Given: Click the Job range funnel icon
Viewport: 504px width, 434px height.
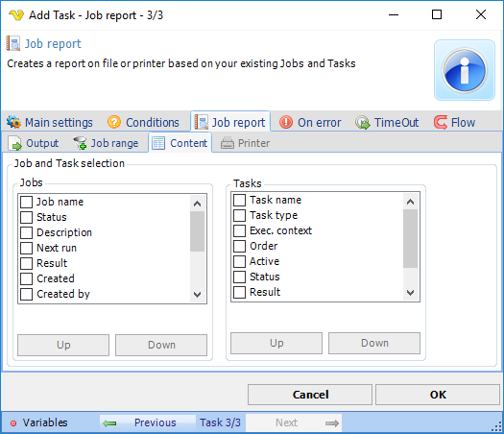Looking at the screenshot, I should [x=80, y=143].
